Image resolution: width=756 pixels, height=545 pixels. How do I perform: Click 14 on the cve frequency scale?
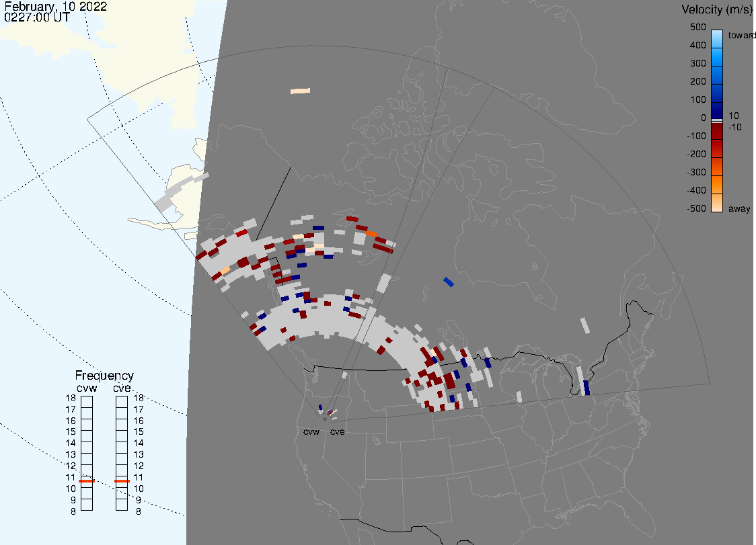(x=139, y=444)
